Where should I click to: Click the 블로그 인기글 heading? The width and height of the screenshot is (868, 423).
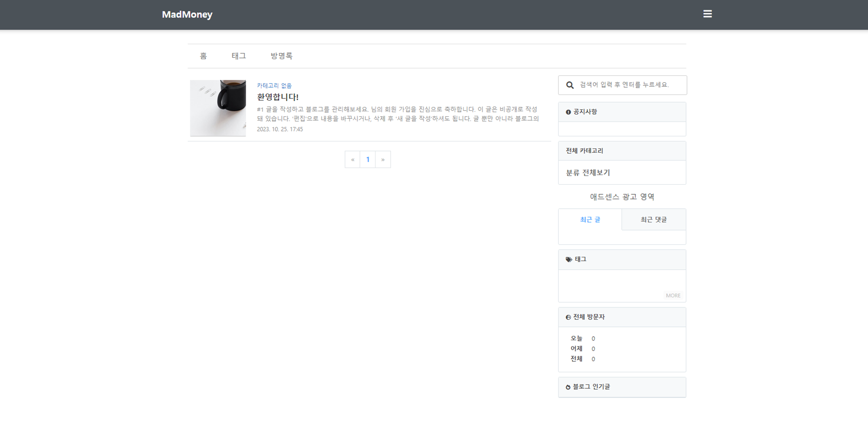click(x=591, y=387)
